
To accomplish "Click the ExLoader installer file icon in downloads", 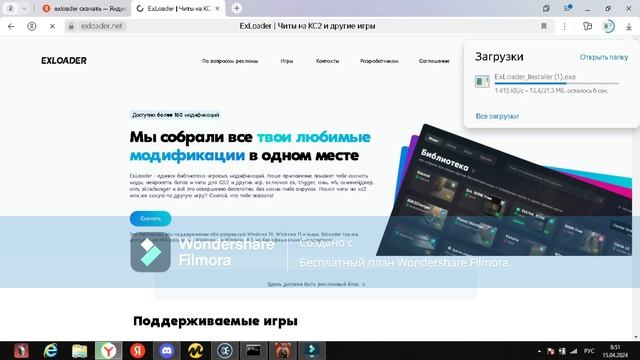I will 482,81.
